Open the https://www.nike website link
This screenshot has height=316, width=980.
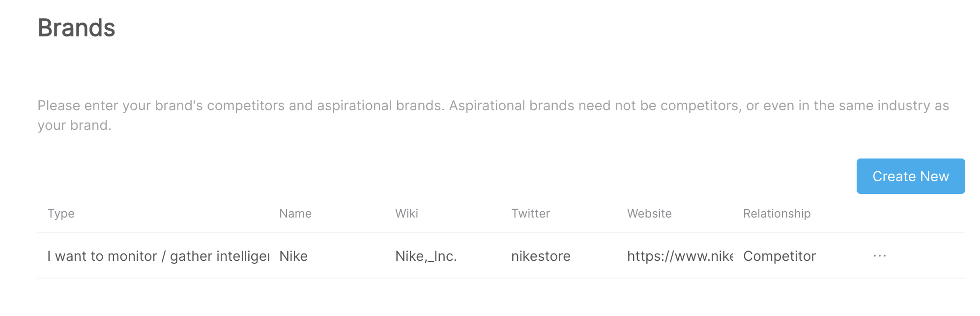pyautogui.click(x=679, y=255)
